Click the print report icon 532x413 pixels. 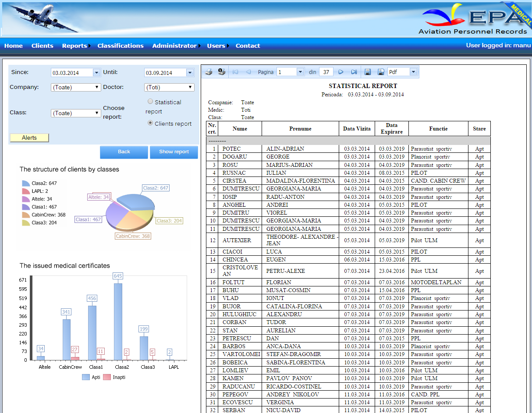[x=209, y=72]
